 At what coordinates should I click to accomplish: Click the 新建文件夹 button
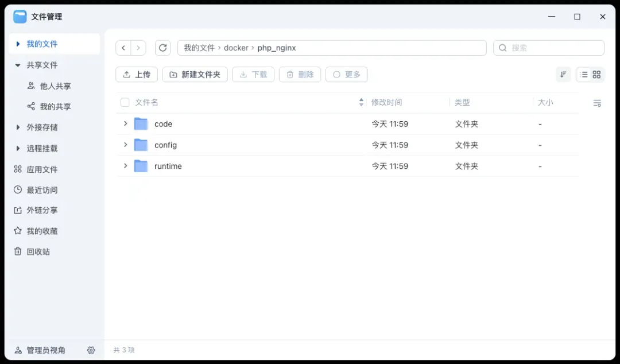tap(195, 75)
